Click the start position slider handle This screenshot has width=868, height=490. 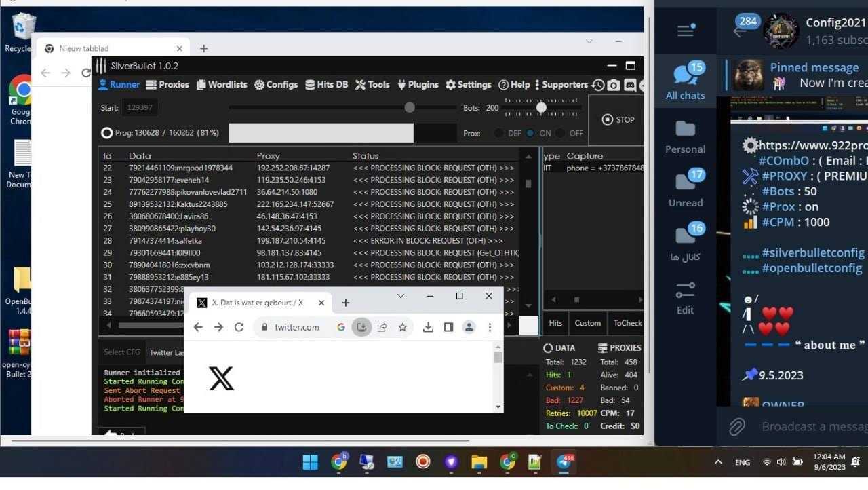click(410, 107)
